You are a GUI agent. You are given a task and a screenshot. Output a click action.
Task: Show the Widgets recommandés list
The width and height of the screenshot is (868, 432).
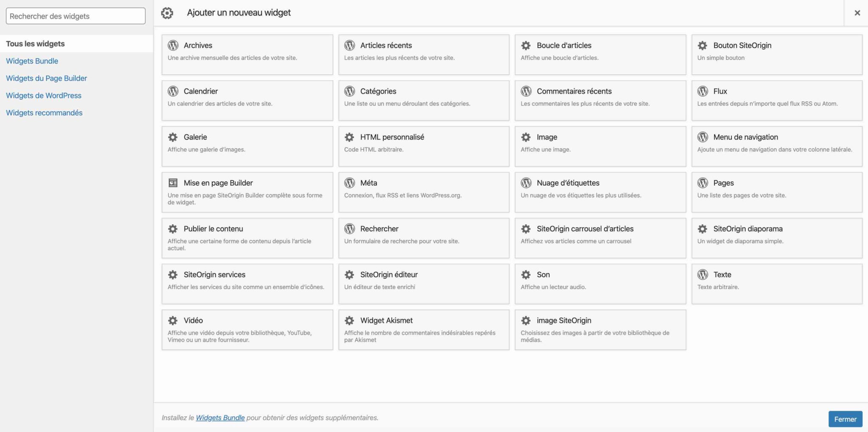point(44,113)
